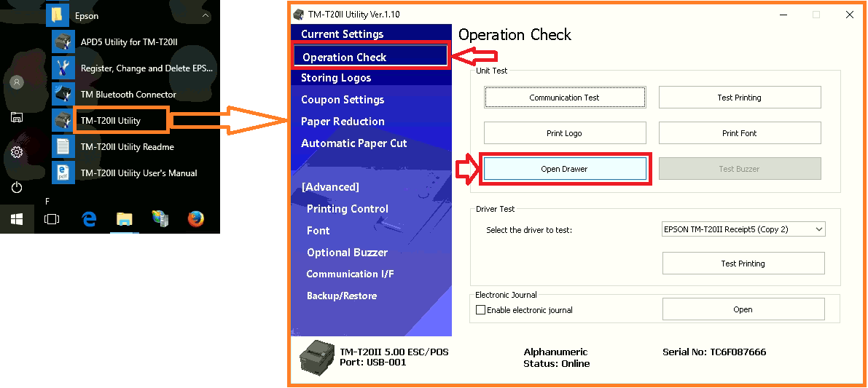Viewport: 868px width, 388px height.
Task: Click the computer network icon on taskbar
Action: (x=160, y=219)
